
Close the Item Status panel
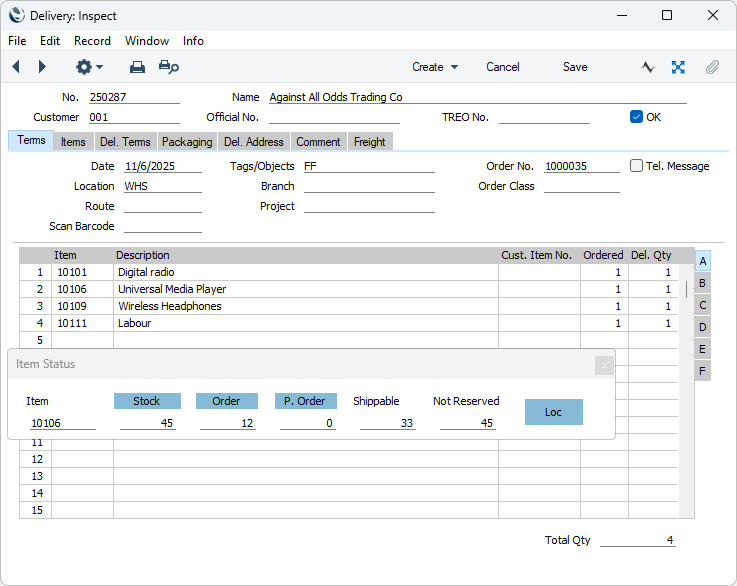point(604,365)
